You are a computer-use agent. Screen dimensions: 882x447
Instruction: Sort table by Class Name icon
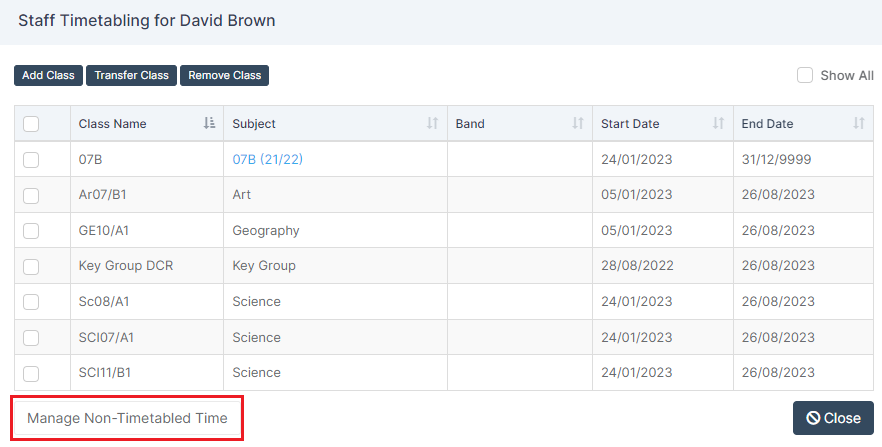click(209, 123)
